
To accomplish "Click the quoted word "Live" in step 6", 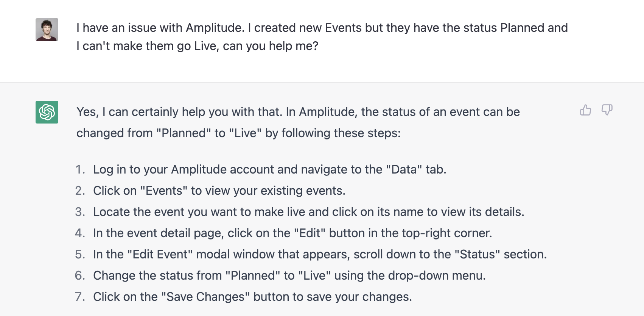I will point(314,275).
